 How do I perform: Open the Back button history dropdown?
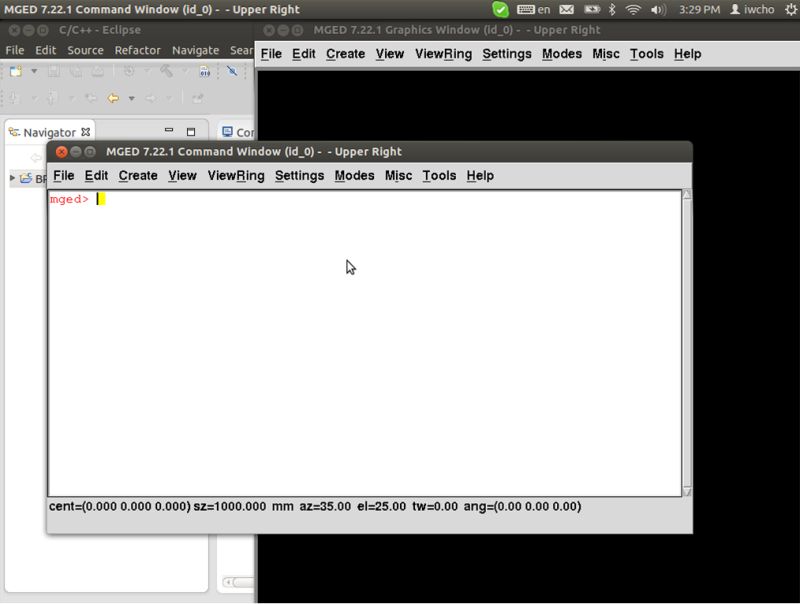point(131,97)
